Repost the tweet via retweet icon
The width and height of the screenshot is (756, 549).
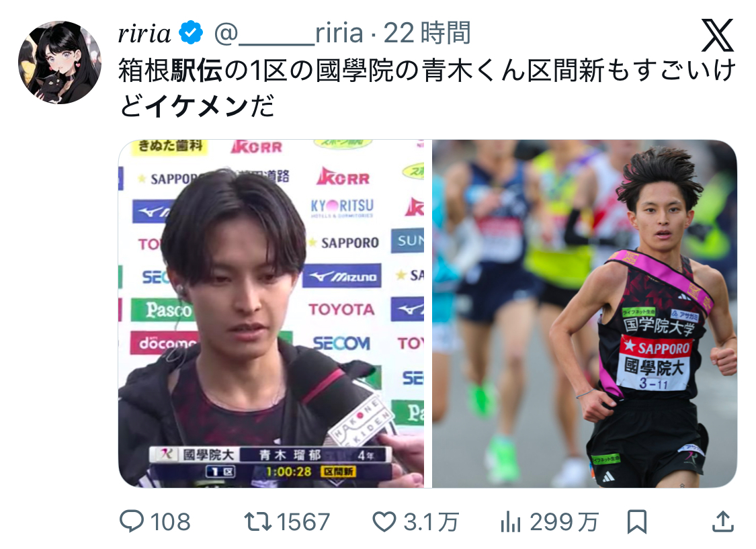point(258,521)
